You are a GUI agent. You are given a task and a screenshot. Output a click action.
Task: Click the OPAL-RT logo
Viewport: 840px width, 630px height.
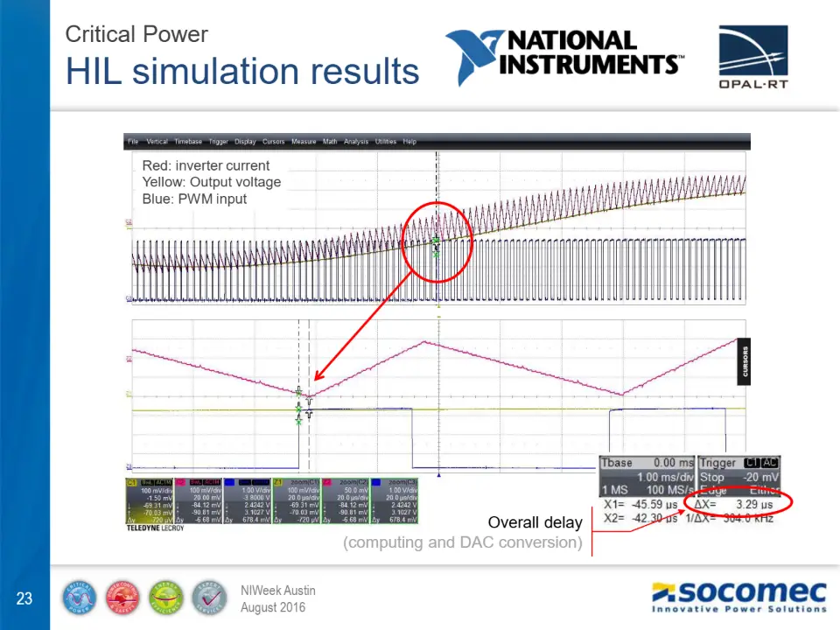click(753, 57)
